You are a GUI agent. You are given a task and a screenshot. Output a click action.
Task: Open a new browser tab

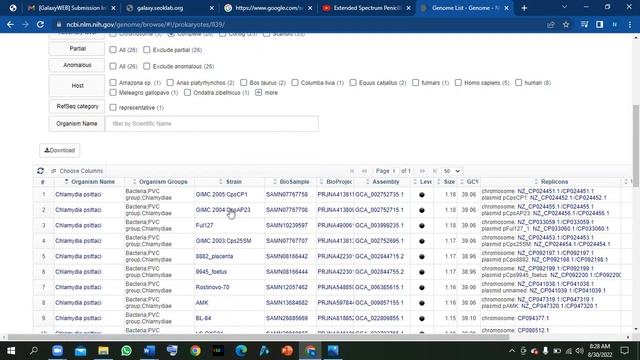tap(524, 8)
